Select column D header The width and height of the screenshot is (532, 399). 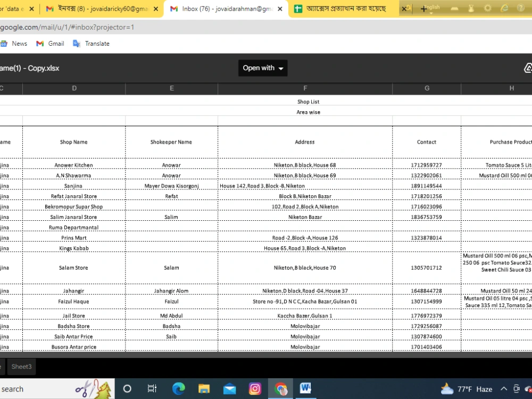(x=74, y=88)
